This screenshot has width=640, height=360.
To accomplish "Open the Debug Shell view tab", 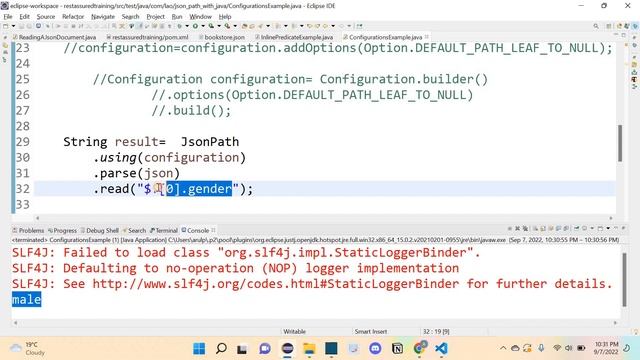I will pos(99,230).
